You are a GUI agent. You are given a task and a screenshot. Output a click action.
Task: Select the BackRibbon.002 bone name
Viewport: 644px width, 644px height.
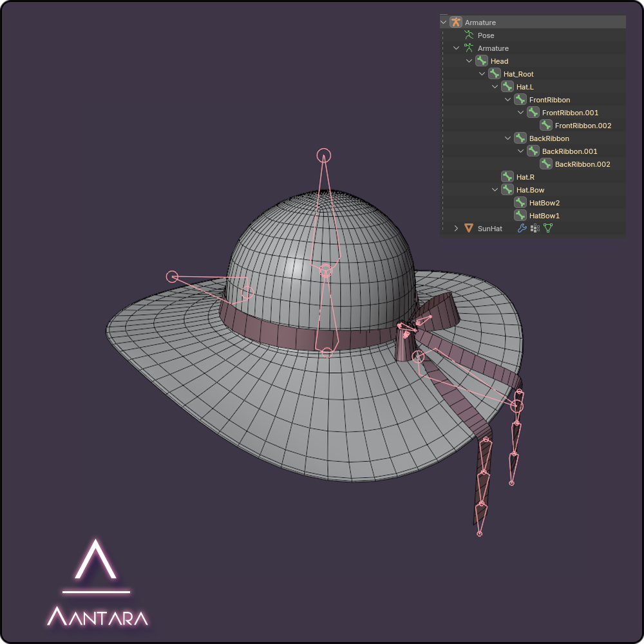click(582, 164)
